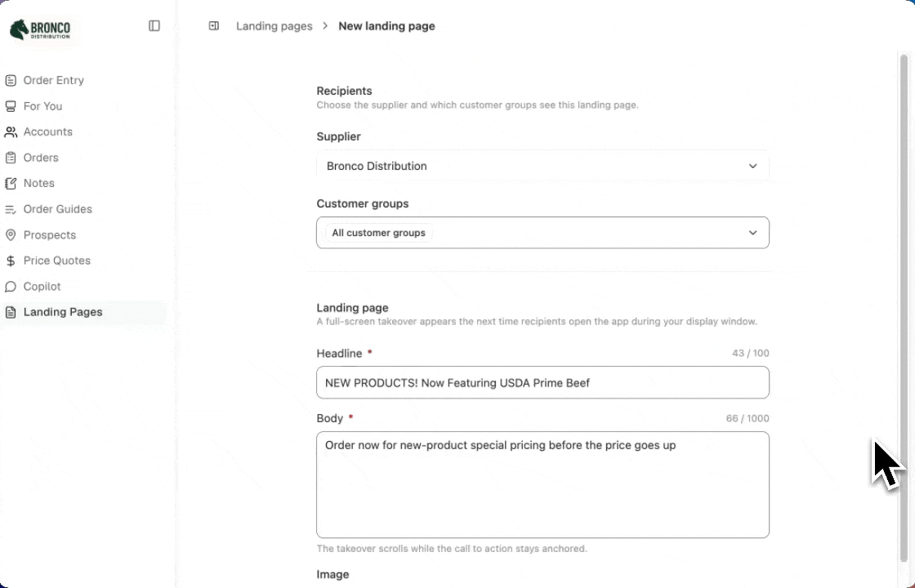Open the Customer groups combo box
The width and height of the screenshot is (915, 588).
tap(542, 233)
